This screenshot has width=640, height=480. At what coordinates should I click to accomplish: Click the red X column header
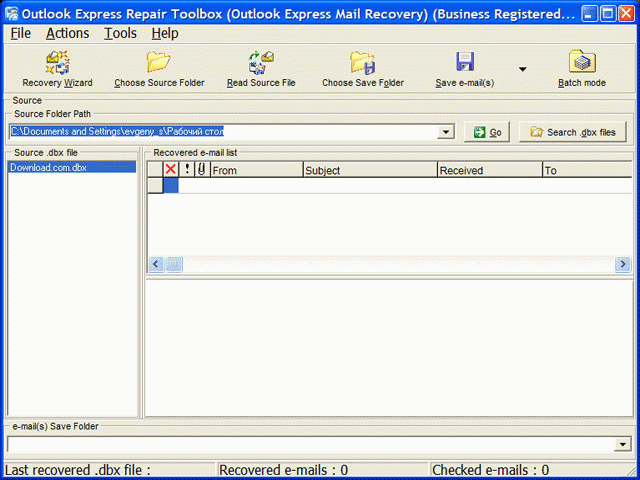tap(171, 169)
